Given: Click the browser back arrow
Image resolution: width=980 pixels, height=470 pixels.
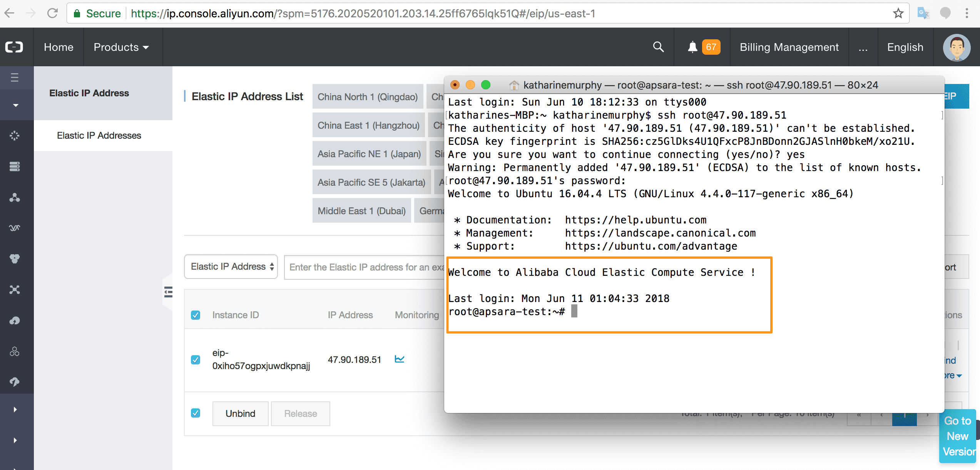Looking at the screenshot, I should click(x=10, y=13).
